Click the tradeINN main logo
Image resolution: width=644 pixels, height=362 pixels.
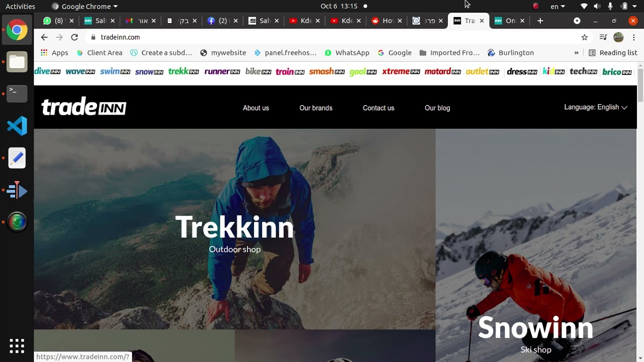pos(84,107)
